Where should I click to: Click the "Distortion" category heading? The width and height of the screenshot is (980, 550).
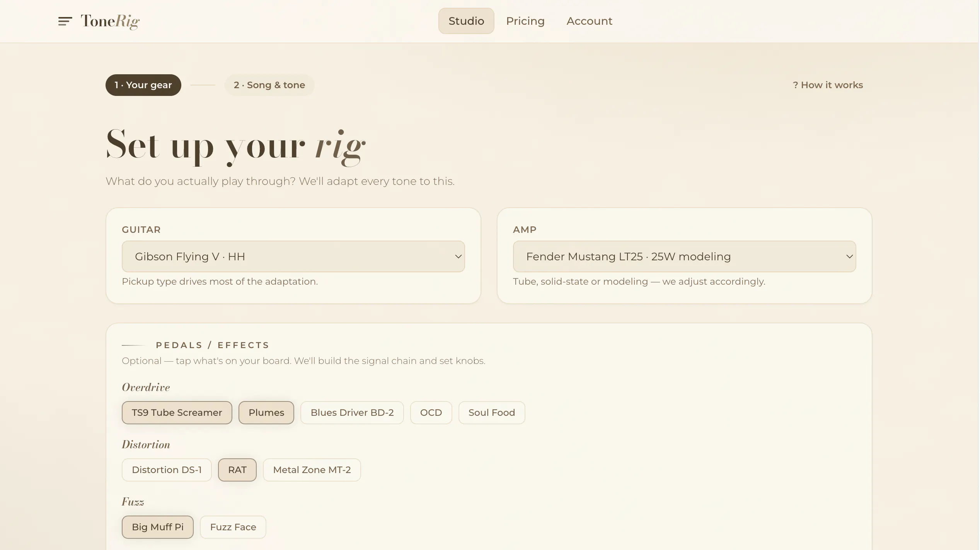[x=146, y=444]
